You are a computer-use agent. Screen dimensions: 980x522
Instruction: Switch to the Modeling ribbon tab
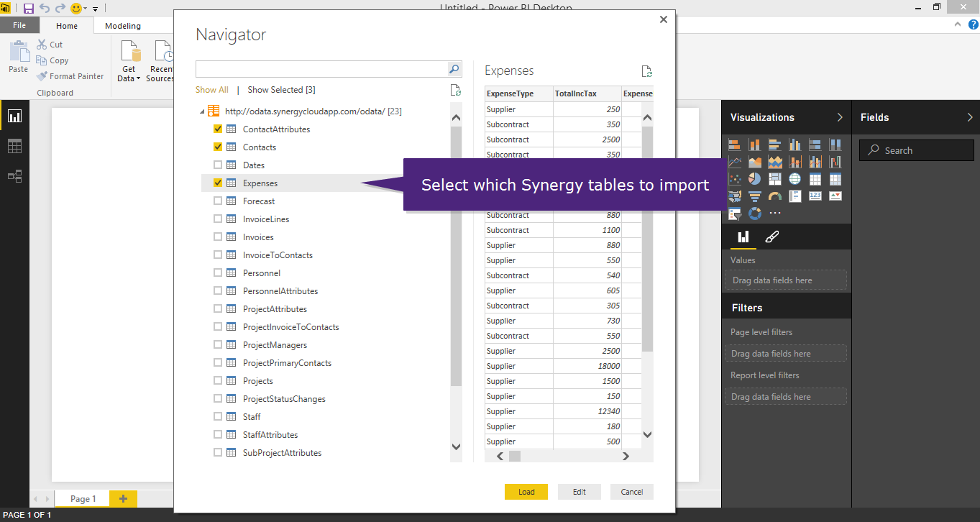pos(123,26)
